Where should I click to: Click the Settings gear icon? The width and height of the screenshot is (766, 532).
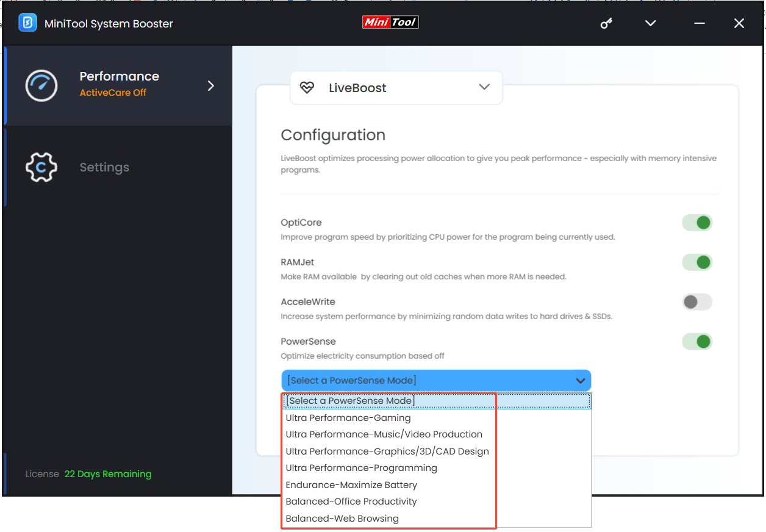[41, 167]
